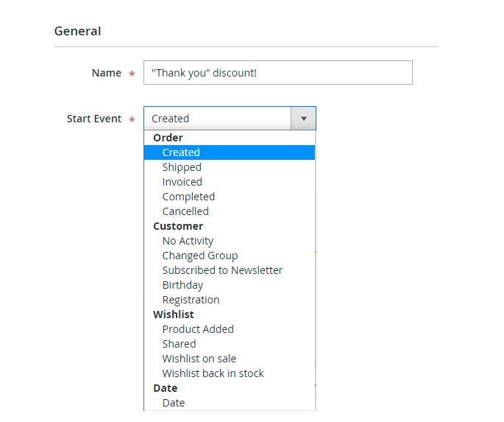
Task: Select the indented Date option at list bottom
Action: click(230, 403)
